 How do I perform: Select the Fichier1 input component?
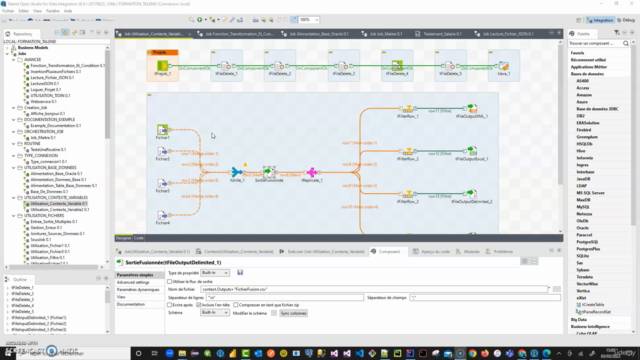pyautogui.click(x=162, y=130)
